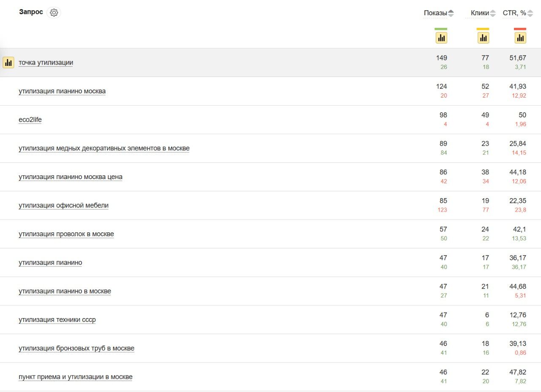Sort table by Клики arrows
The height and width of the screenshot is (392, 541).
[x=493, y=14]
